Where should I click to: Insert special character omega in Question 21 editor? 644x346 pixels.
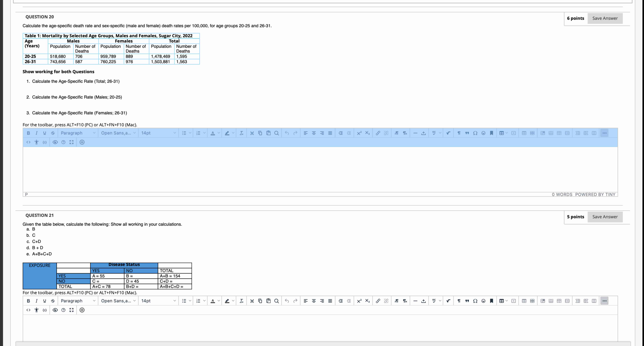click(475, 301)
